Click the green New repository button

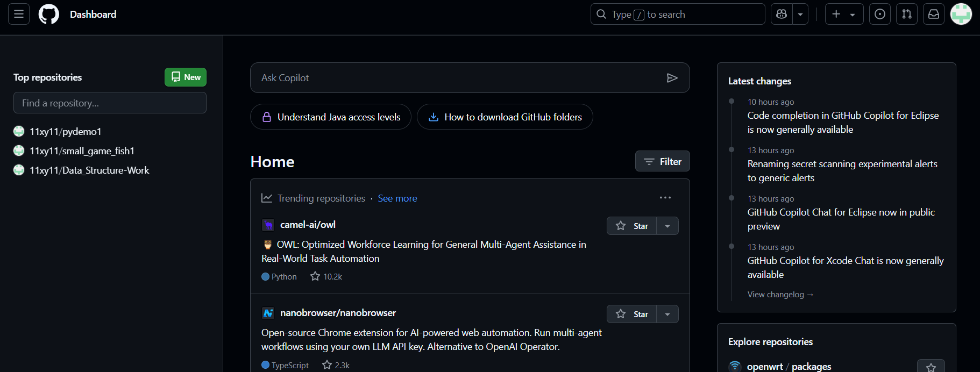click(x=186, y=77)
